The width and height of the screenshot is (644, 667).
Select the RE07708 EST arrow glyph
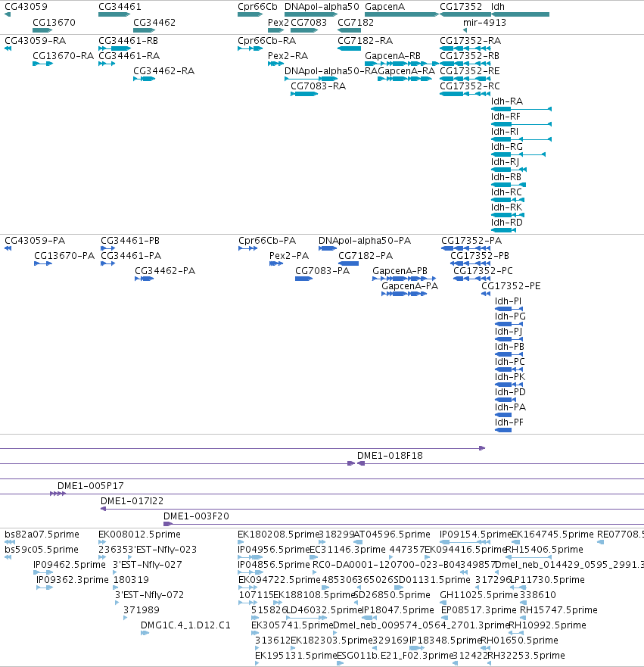601,542
